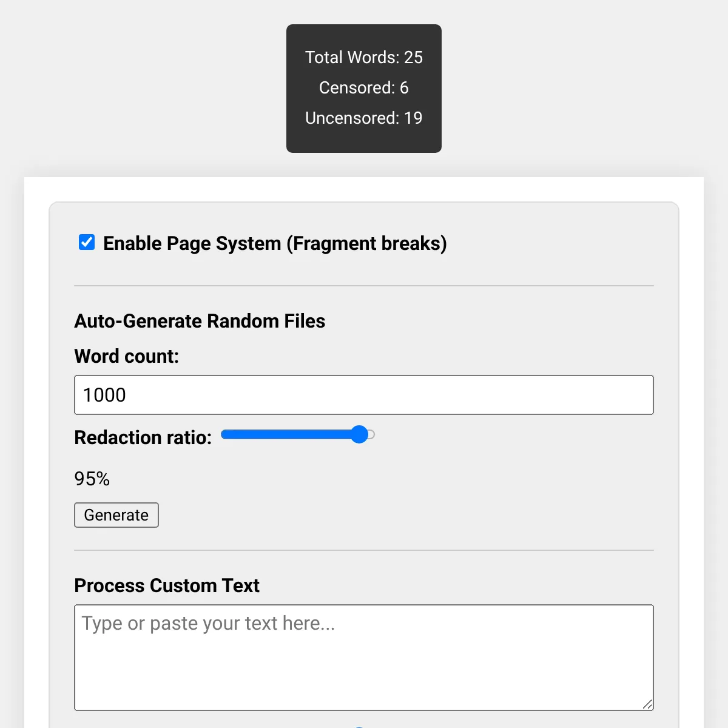Click the Process Custom Text heading
Screen dimensions: 728x728
[x=167, y=585]
